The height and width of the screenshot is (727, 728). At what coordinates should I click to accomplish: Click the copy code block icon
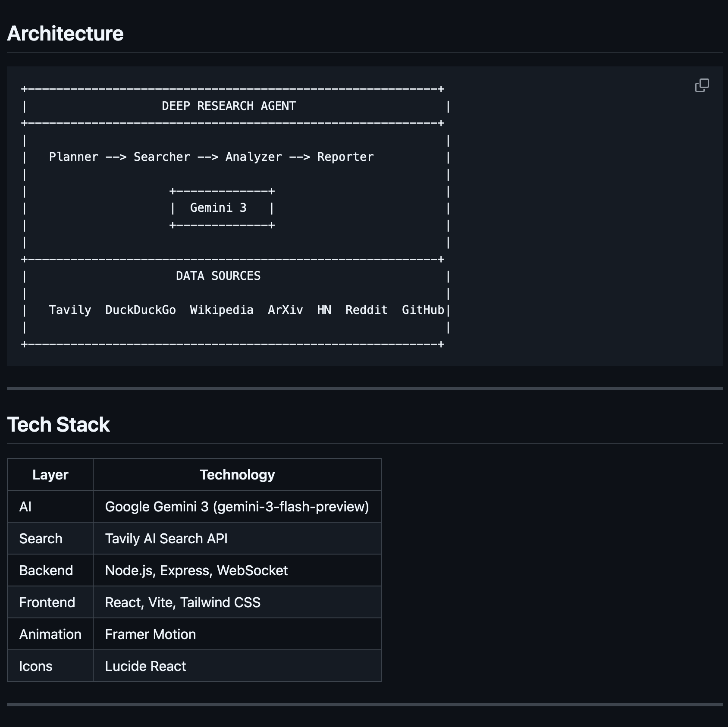(x=702, y=85)
